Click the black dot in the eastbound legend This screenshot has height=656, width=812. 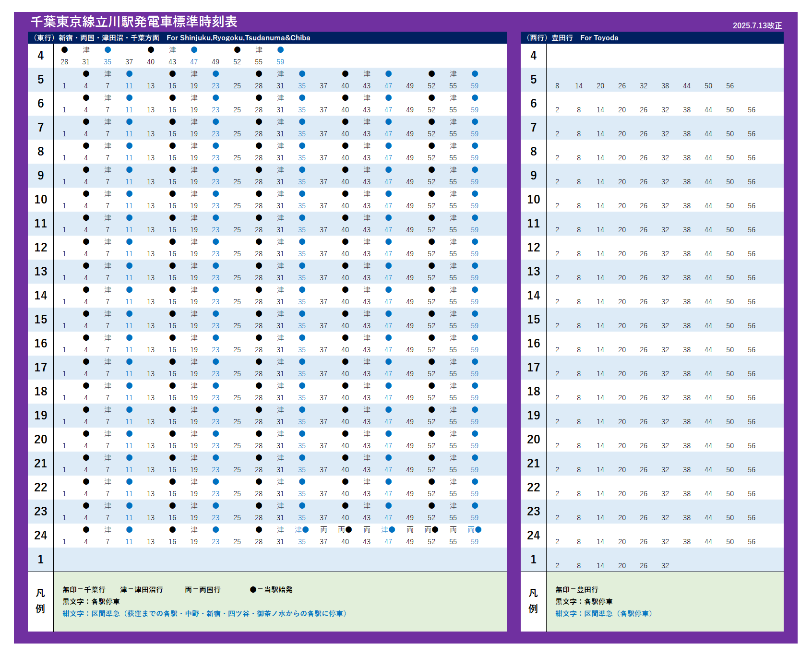tap(253, 589)
